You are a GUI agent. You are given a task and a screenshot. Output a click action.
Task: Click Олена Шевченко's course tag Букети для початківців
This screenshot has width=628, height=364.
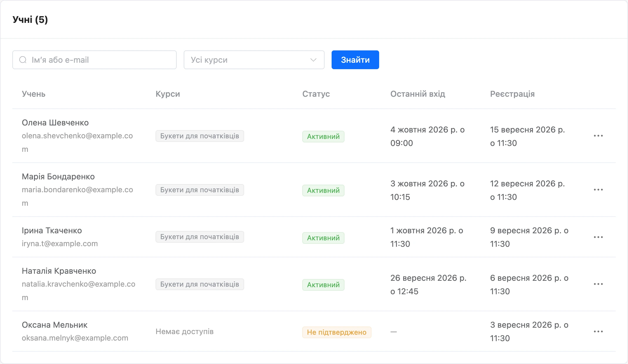[200, 136]
